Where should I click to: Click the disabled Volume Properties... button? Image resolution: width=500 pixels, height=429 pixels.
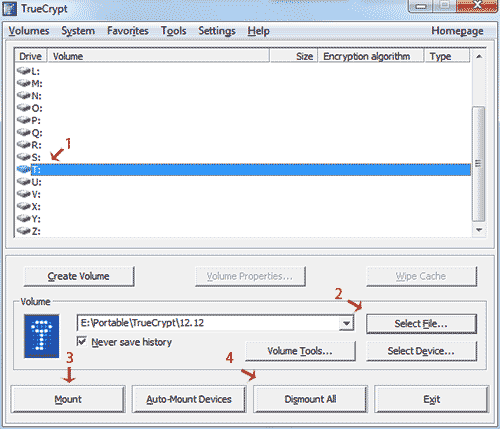250,276
